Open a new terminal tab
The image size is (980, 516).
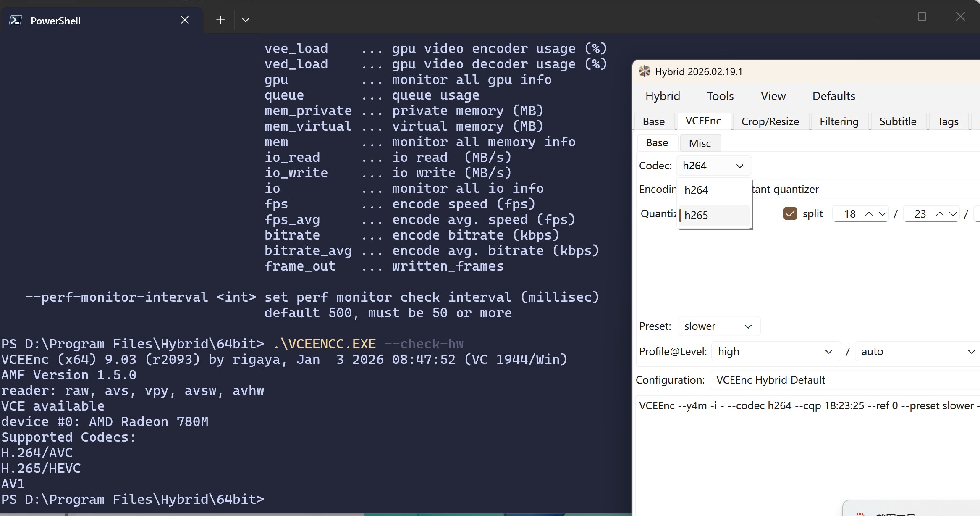click(220, 20)
